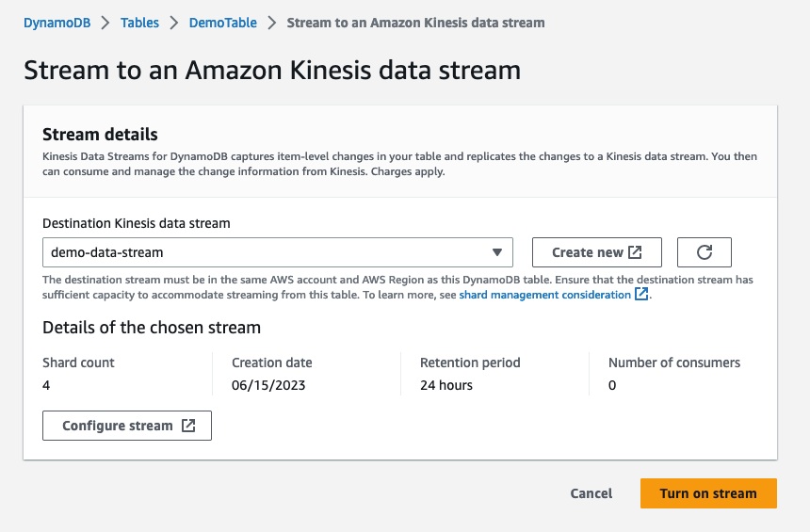Click the external-link icon on Configure stream

pos(188,426)
